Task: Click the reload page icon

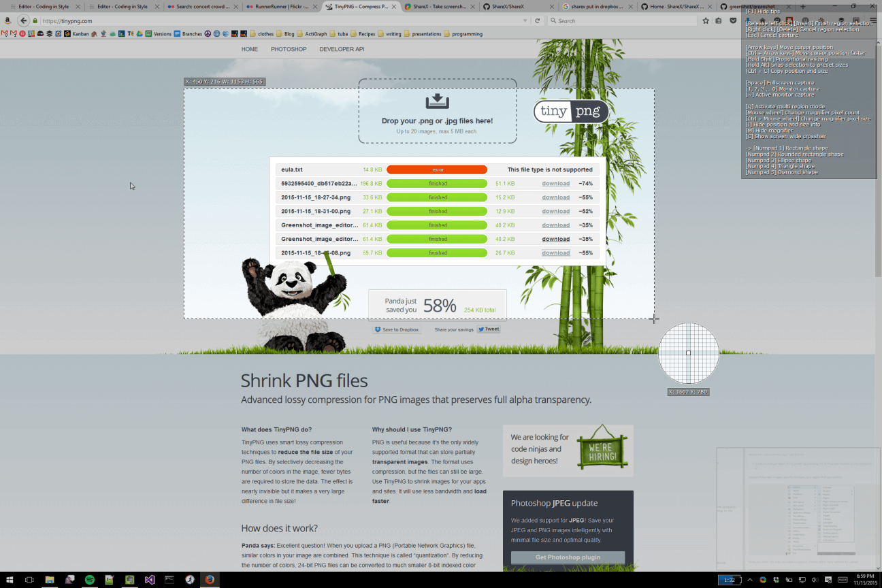Action: [538, 21]
